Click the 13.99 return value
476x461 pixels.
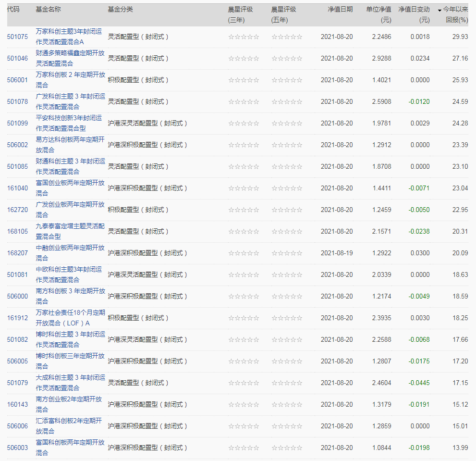(460, 448)
